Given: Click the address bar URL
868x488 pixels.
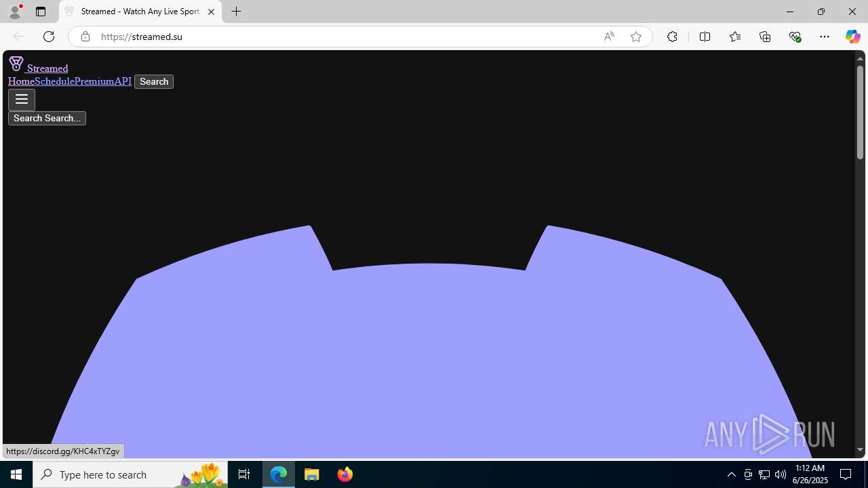Looking at the screenshot, I should click(142, 37).
